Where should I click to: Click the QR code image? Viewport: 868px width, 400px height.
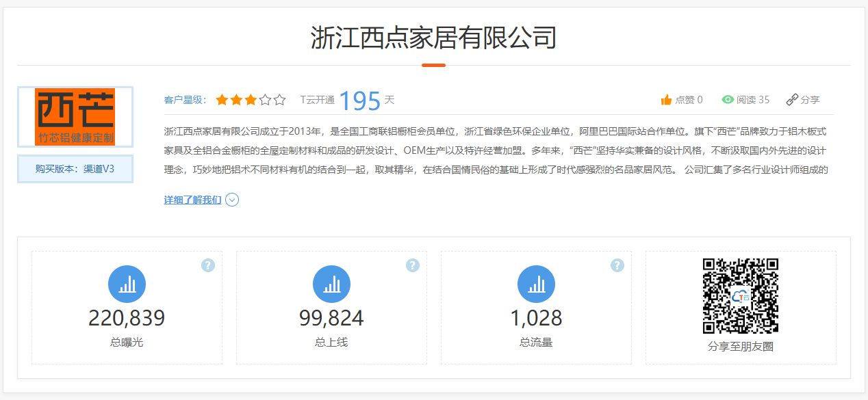(x=741, y=295)
